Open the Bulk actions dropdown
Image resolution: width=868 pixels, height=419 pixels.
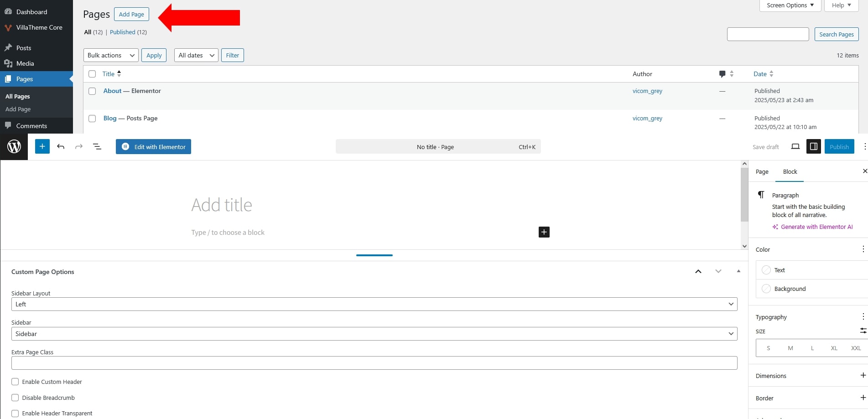coord(111,55)
